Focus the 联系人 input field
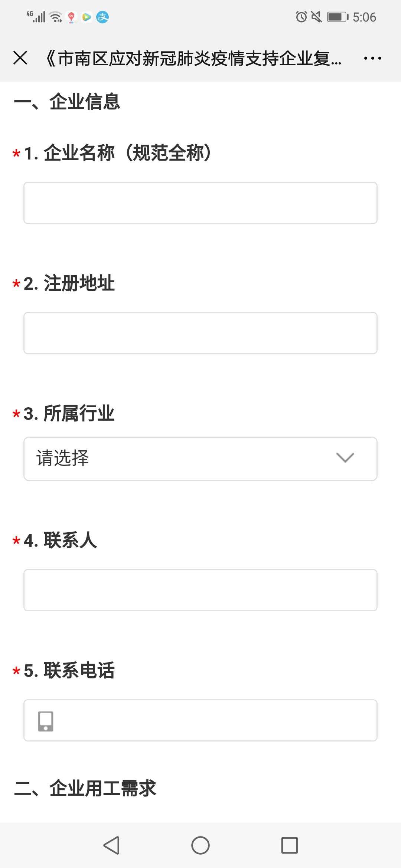Viewport: 401px width, 868px height. [x=200, y=590]
